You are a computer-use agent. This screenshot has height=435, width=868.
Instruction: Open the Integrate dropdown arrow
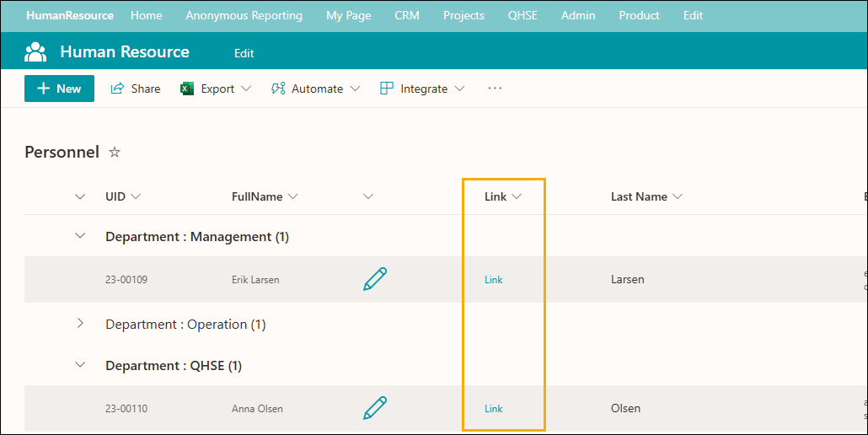click(x=459, y=89)
